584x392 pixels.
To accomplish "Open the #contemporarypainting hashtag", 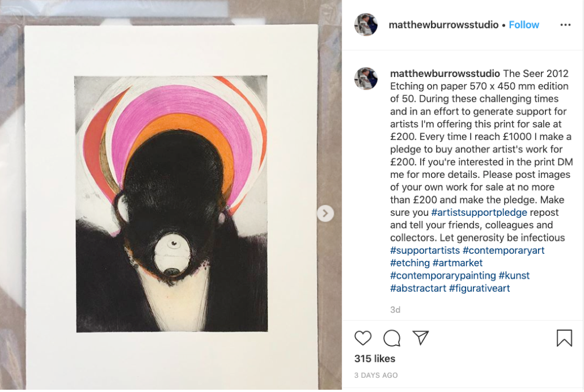I will [x=443, y=275].
